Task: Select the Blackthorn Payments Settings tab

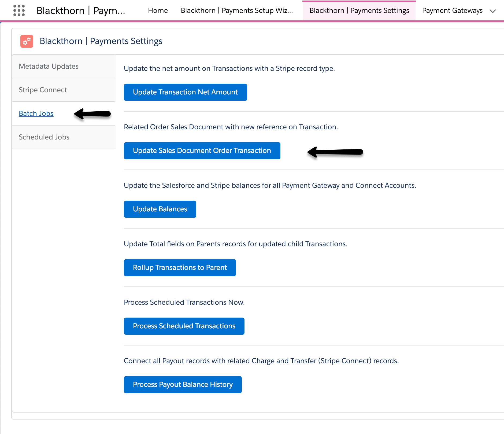Action: click(x=359, y=10)
